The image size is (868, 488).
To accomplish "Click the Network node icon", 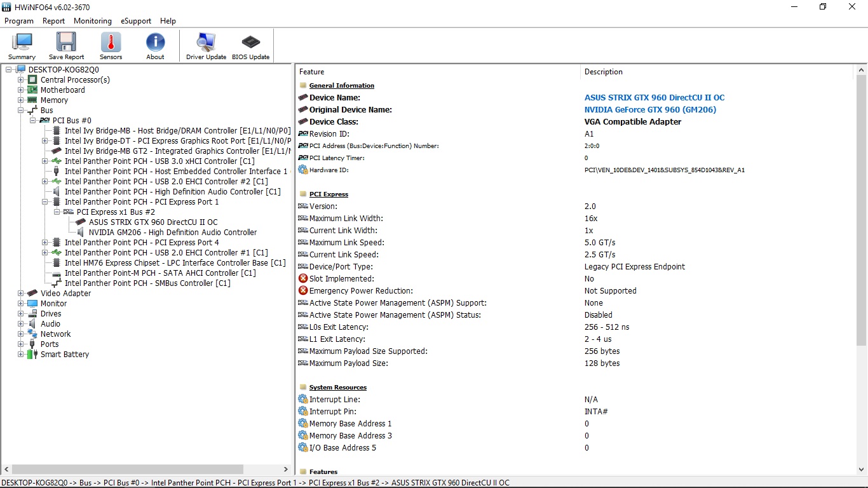I will point(32,334).
